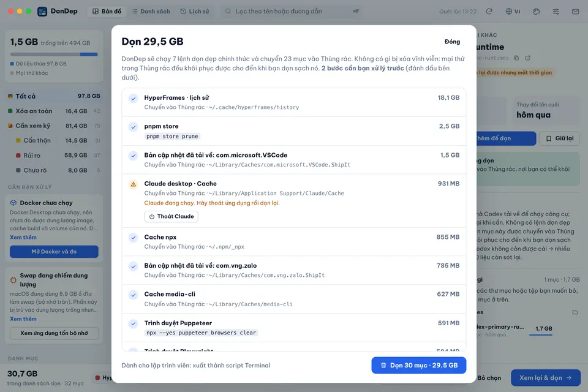Uncheck the pnpm store item
The width and height of the screenshot is (588, 392).
tap(133, 127)
